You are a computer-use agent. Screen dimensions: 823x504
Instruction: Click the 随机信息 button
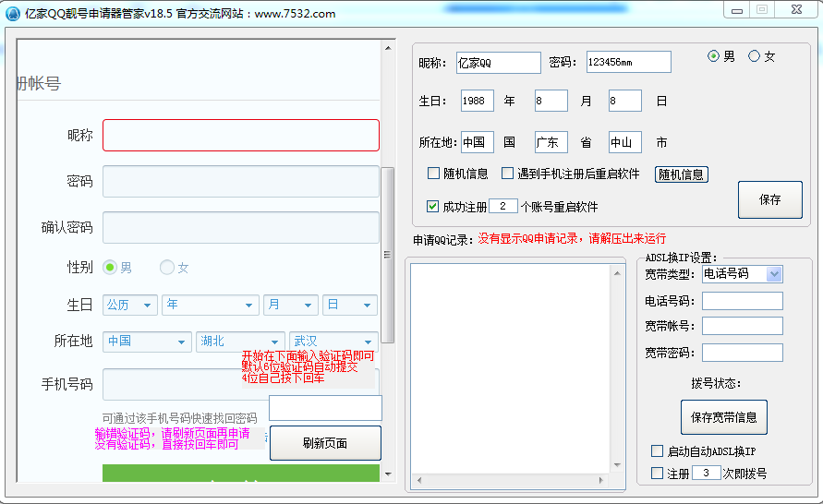point(681,174)
